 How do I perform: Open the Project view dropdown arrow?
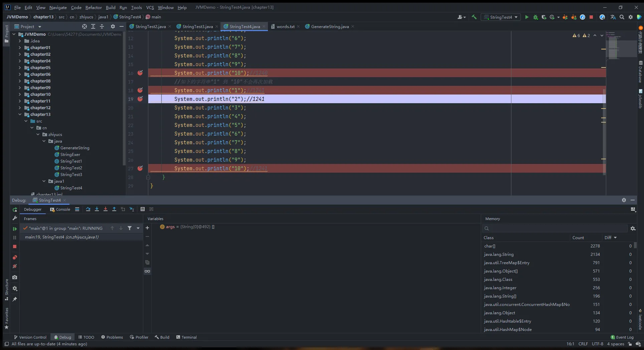click(40, 27)
